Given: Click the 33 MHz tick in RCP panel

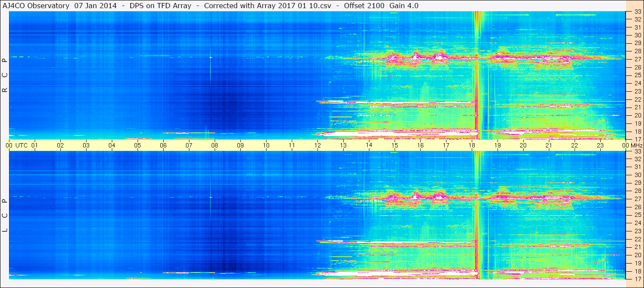Looking at the screenshot, I should point(637,12).
